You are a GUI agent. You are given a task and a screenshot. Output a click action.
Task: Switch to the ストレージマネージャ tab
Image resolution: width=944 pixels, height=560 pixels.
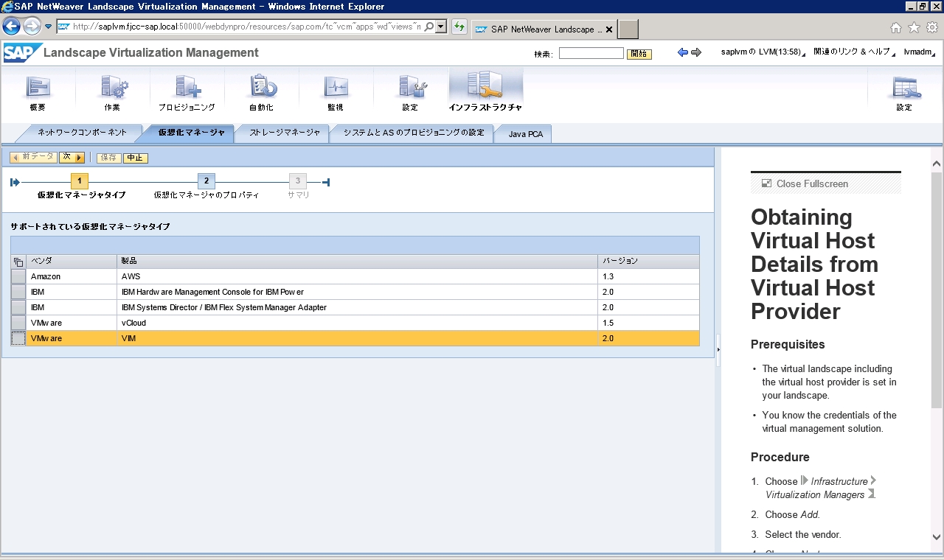285,133
